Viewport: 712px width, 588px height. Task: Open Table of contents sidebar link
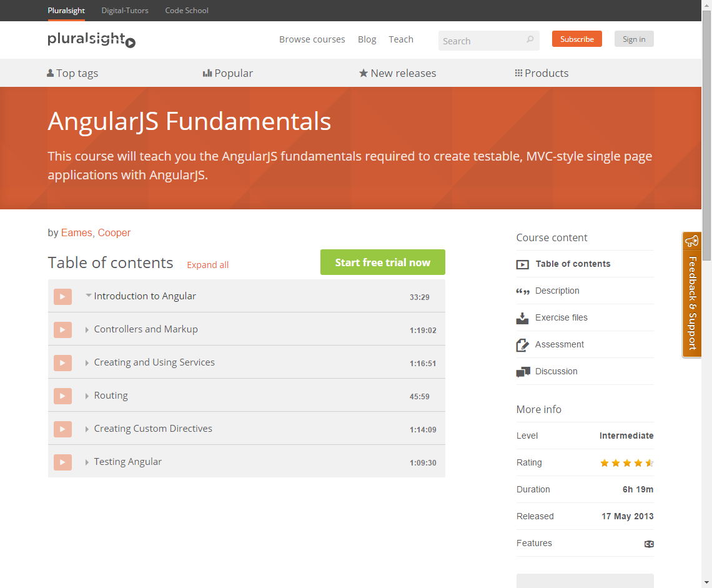pyautogui.click(x=573, y=264)
